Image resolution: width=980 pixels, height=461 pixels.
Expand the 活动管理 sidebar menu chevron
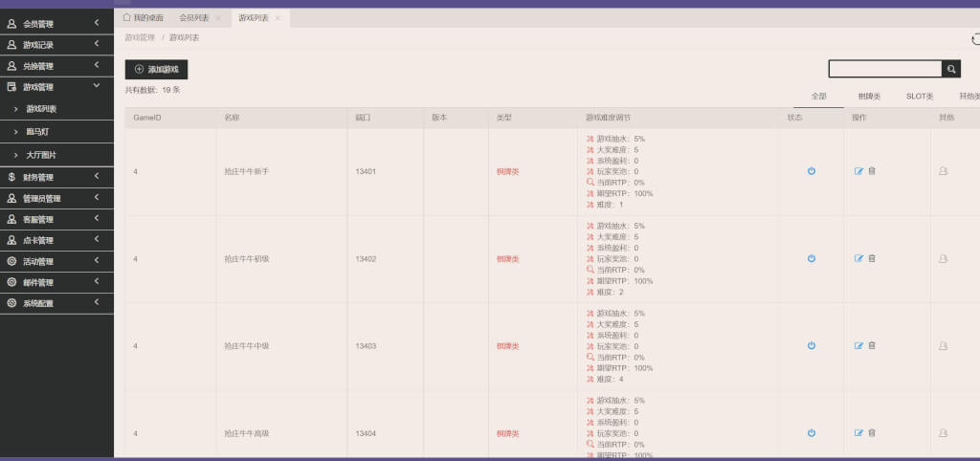click(x=97, y=260)
